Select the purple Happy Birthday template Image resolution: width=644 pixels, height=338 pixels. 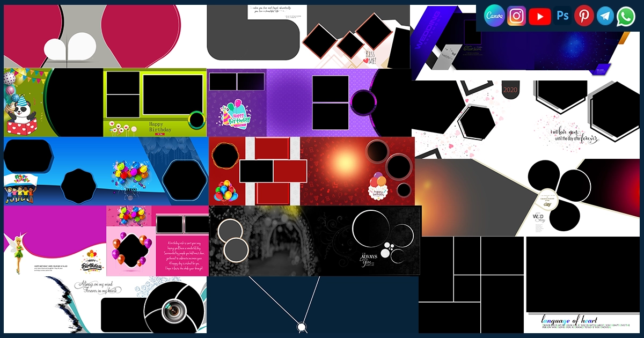click(309, 102)
